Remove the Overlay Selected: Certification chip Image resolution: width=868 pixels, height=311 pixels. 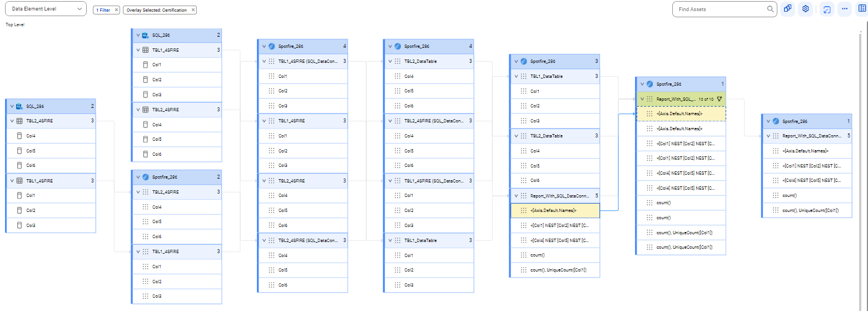pos(193,10)
